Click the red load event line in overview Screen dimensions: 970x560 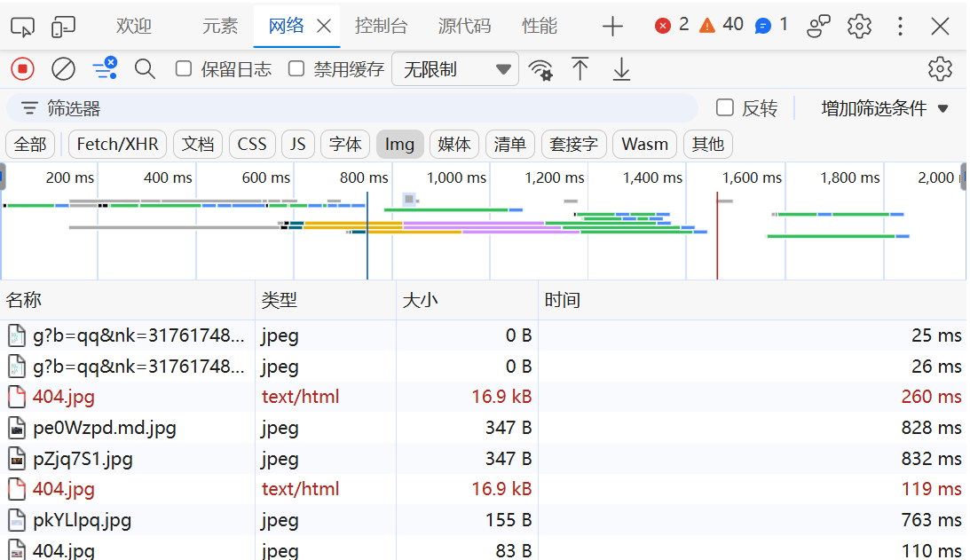[x=717, y=235]
